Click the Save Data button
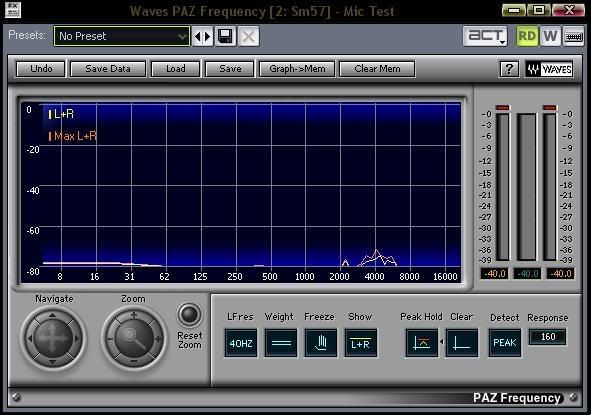The width and height of the screenshot is (591, 415). [x=108, y=69]
